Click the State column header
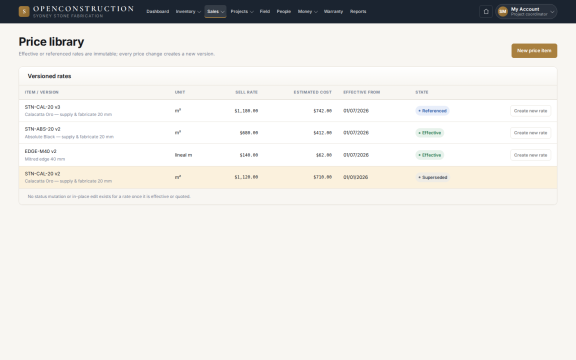Screen dimensions: 576x360 point(422,92)
